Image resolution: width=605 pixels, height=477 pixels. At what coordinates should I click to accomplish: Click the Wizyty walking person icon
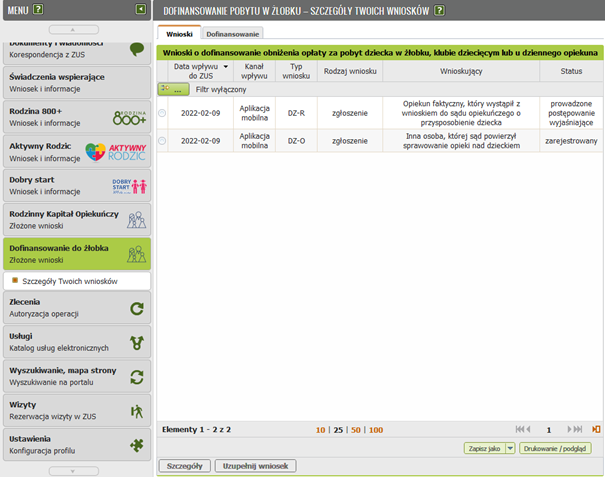[x=137, y=411]
